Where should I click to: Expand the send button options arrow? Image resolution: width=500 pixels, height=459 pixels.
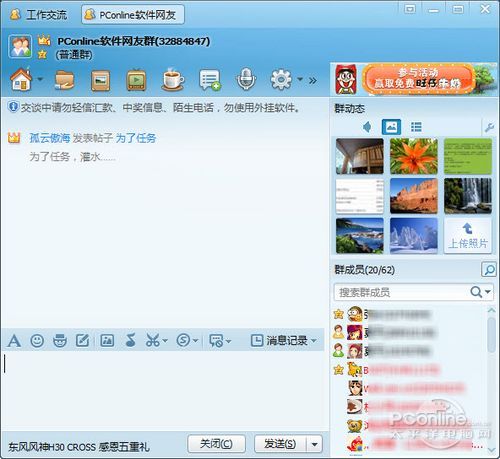tap(314, 444)
